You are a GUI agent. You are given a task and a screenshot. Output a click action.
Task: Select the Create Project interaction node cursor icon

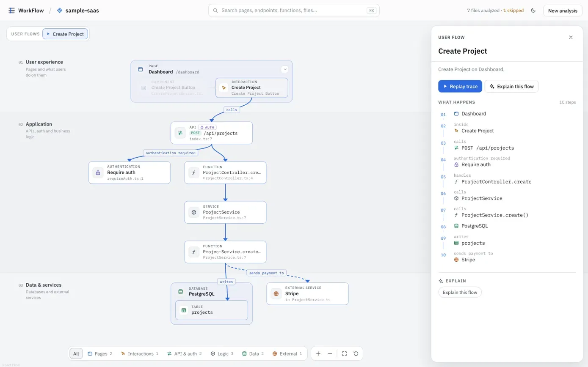224,88
